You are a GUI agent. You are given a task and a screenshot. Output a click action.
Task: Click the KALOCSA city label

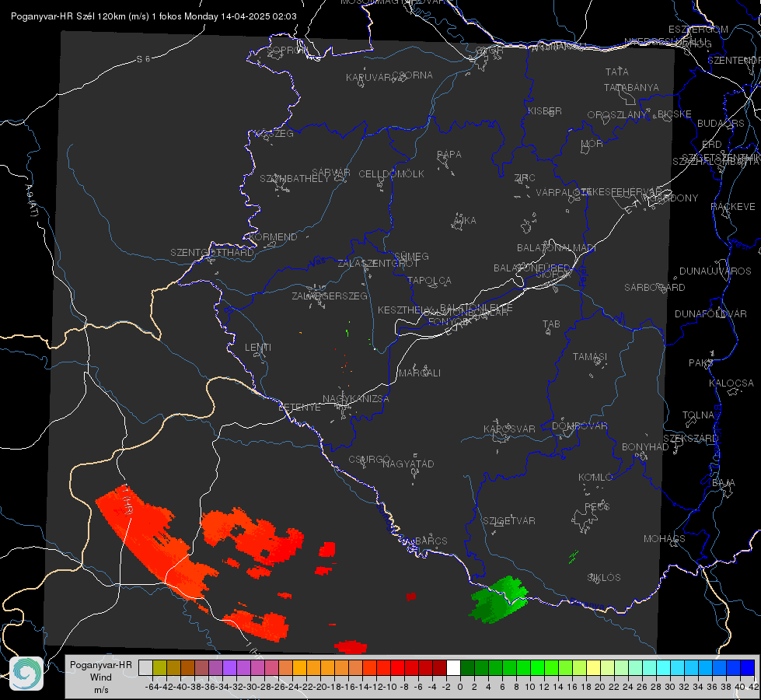click(731, 383)
